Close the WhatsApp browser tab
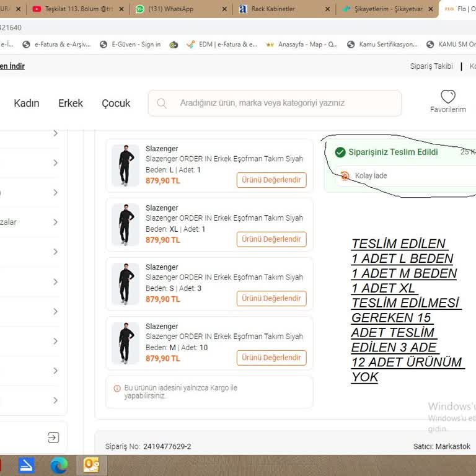Viewport: 476px width, 476px height. [224, 9]
